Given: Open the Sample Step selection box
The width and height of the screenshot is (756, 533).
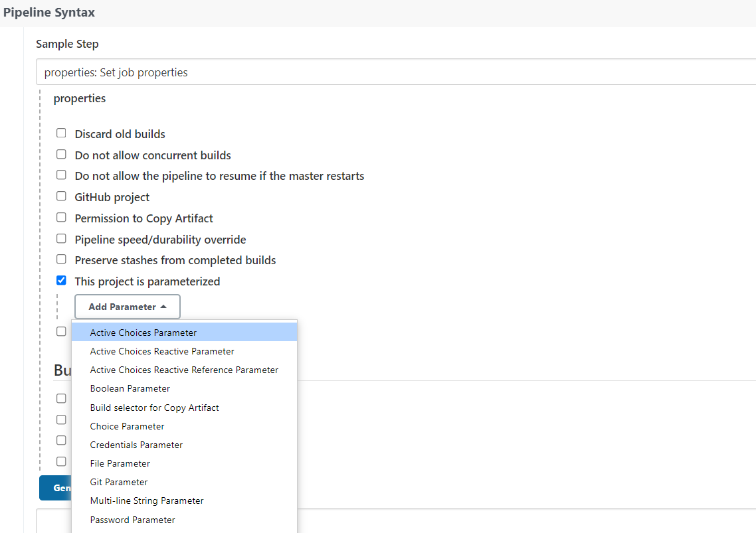Looking at the screenshot, I should [396, 72].
